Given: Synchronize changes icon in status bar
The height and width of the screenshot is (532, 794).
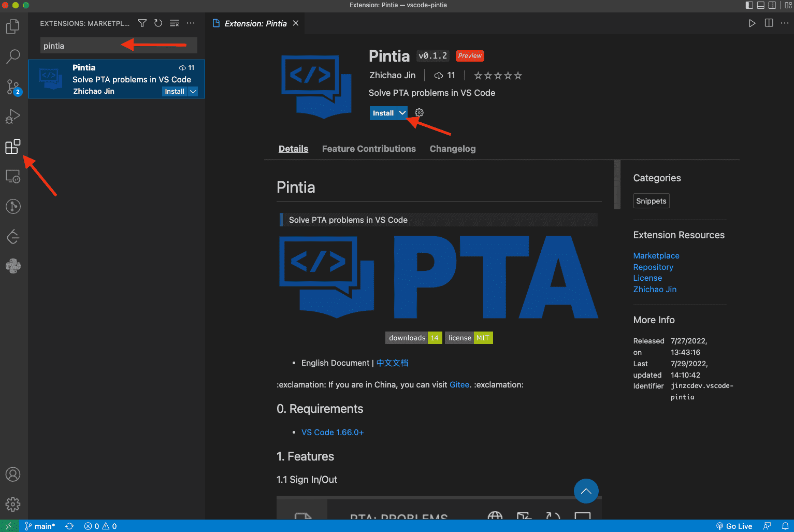Looking at the screenshot, I should 69,526.
